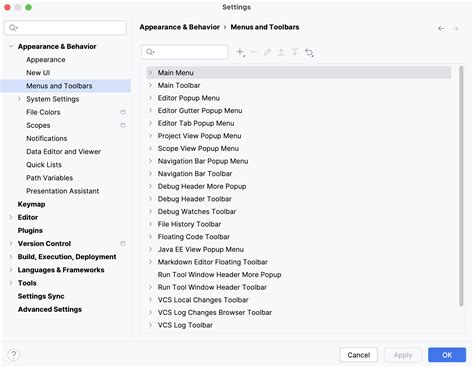474x368 pixels.
Task: Select Scope View Popup Menu row
Action: [298, 149]
